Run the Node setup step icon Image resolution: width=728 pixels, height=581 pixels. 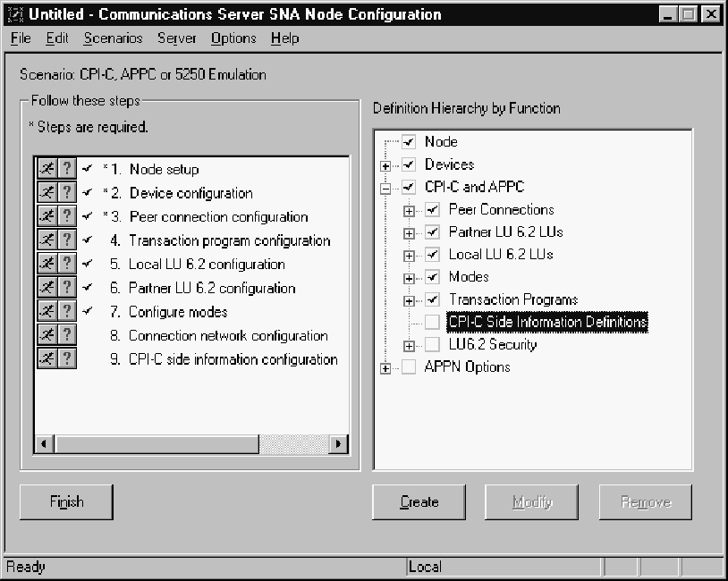coord(47,168)
